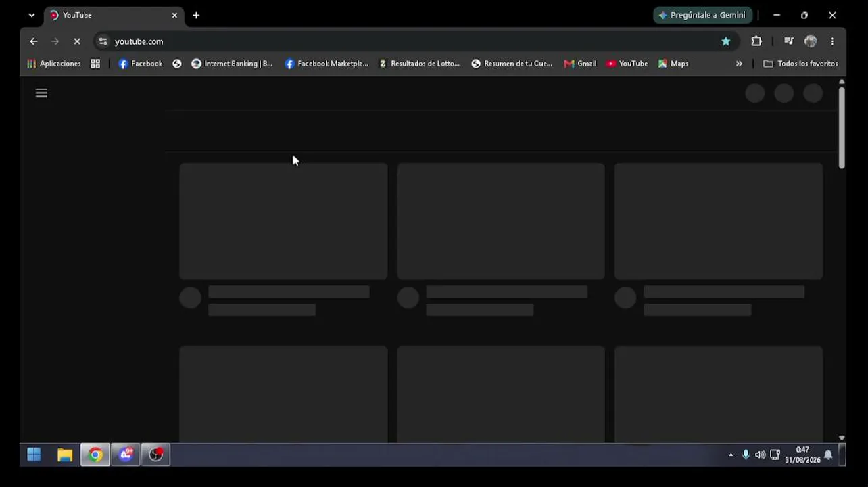This screenshot has width=868, height=487.
Task: Open the notifications bell icon
Action: click(x=828, y=455)
